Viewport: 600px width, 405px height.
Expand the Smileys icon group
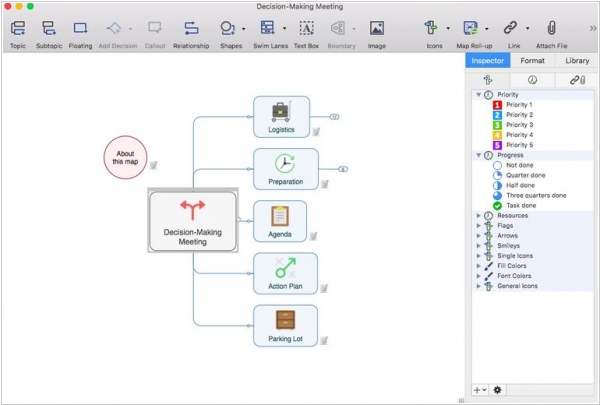[478, 245]
